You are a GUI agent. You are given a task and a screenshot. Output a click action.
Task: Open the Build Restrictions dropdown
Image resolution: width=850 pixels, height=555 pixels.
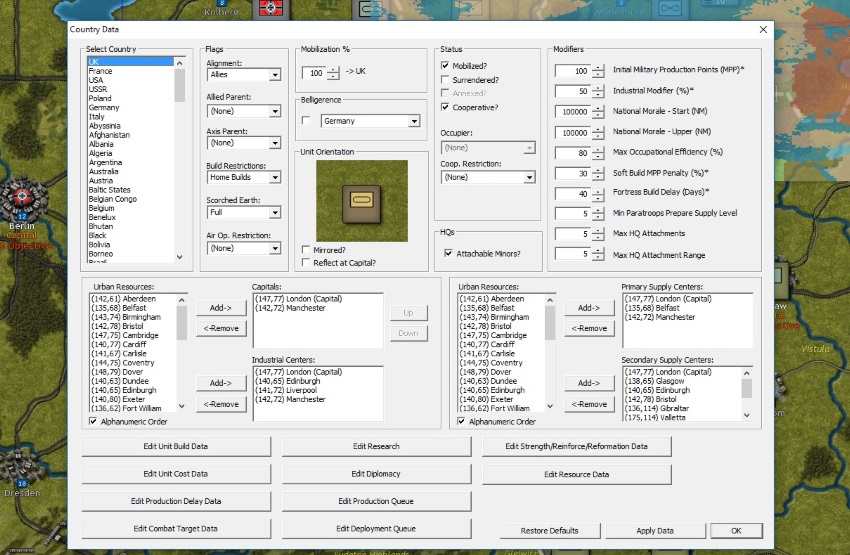tap(275, 177)
